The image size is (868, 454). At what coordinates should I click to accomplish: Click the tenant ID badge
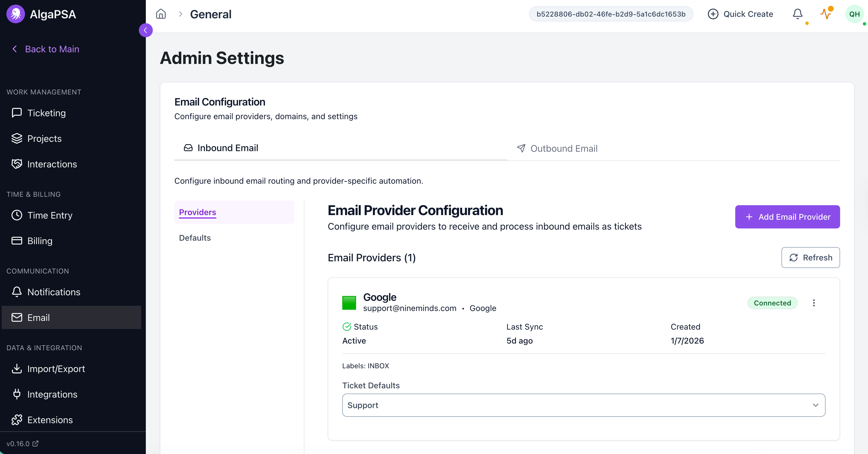click(x=611, y=14)
